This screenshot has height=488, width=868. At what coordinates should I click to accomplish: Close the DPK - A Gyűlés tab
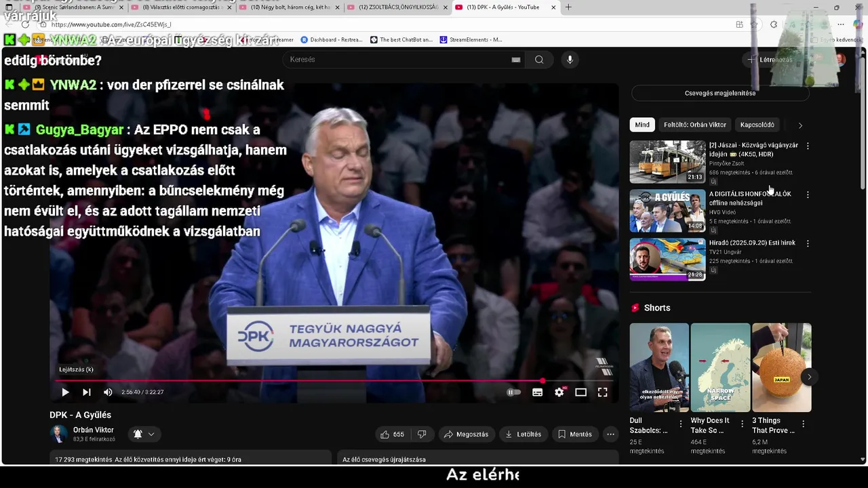pyautogui.click(x=553, y=7)
